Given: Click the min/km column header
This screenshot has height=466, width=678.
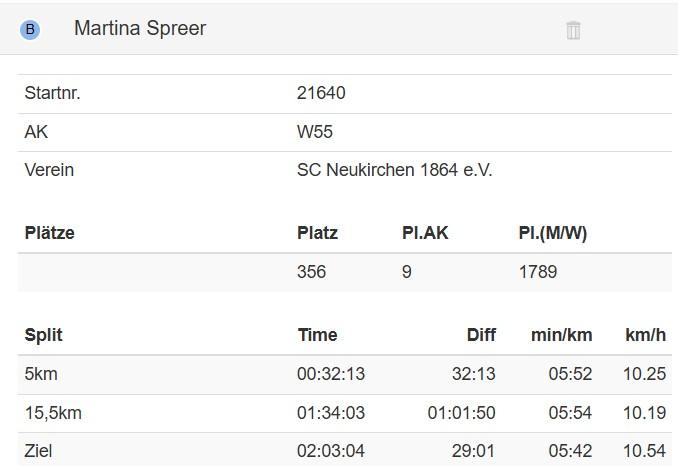Looking at the screenshot, I should (561, 335).
